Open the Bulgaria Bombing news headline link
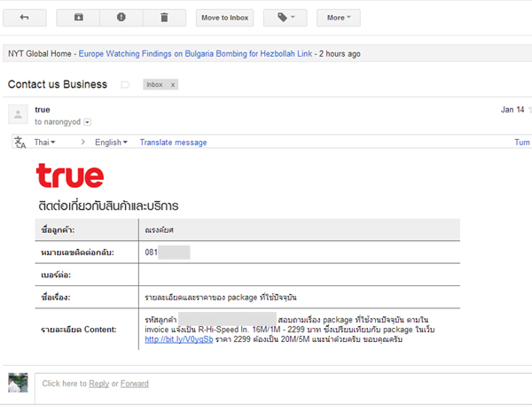This screenshot has width=532, height=412. [195, 53]
